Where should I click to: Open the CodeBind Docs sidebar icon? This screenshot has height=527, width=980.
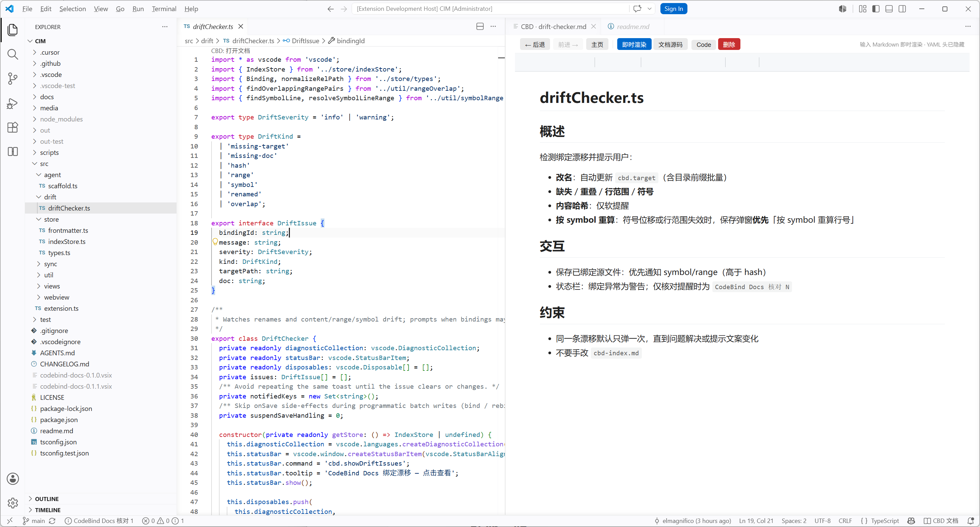(x=12, y=152)
